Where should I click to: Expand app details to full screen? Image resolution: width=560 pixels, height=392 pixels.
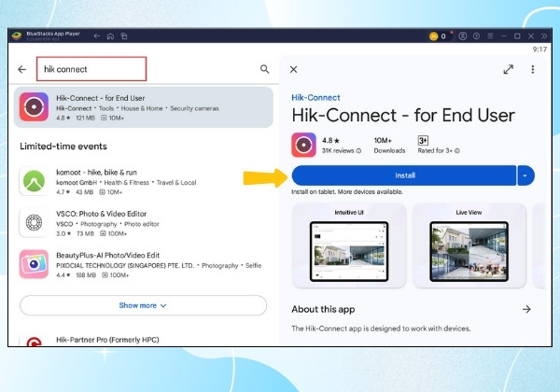coord(509,69)
